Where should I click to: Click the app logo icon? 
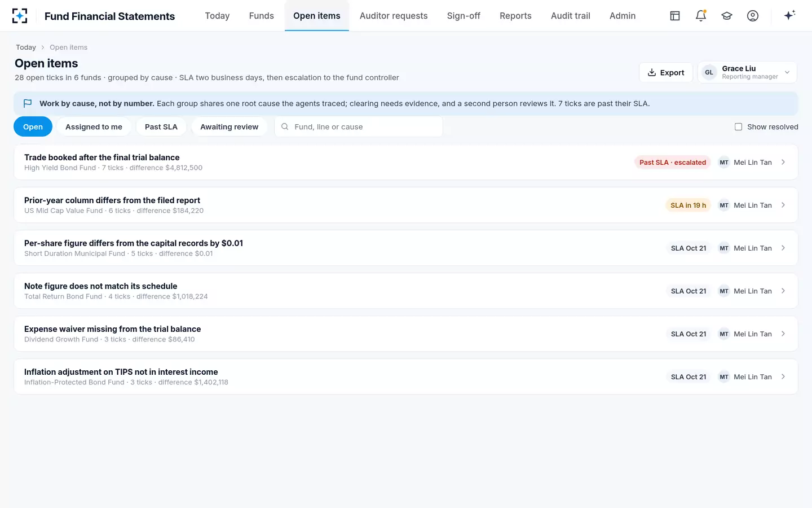coord(20,16)
